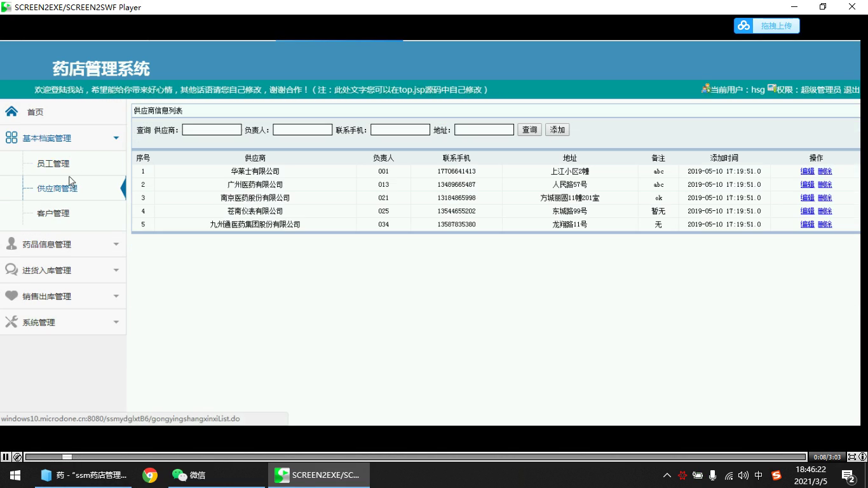Expand the 系统管理 dropdown arrow
The image size is (868, 488).
click(116, 322)
